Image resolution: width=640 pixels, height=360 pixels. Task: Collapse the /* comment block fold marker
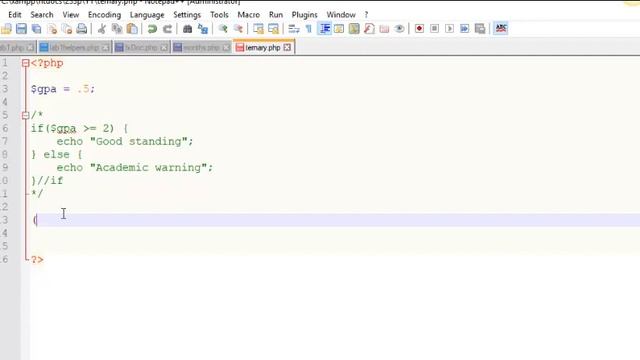click(x=25, y=116)
